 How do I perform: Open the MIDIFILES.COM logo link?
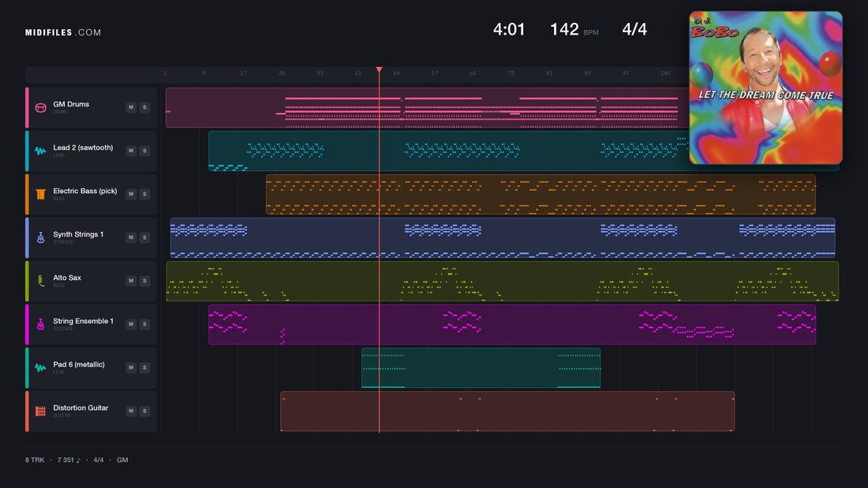63,32
